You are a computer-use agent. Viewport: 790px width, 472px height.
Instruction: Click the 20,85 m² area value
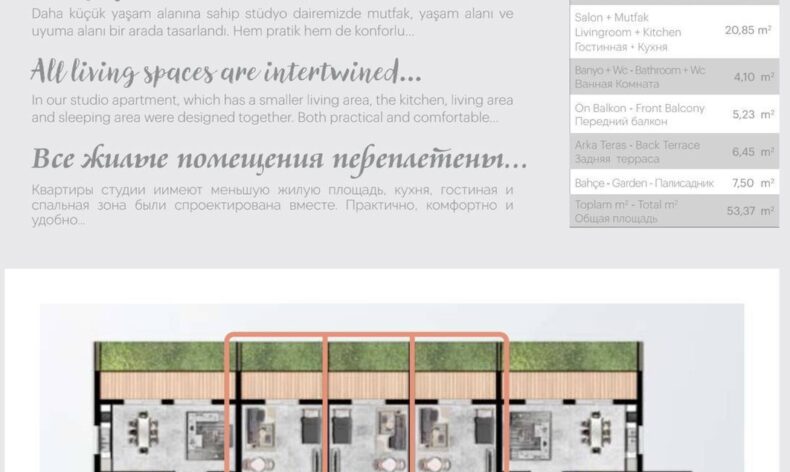[x=747, y=31]
